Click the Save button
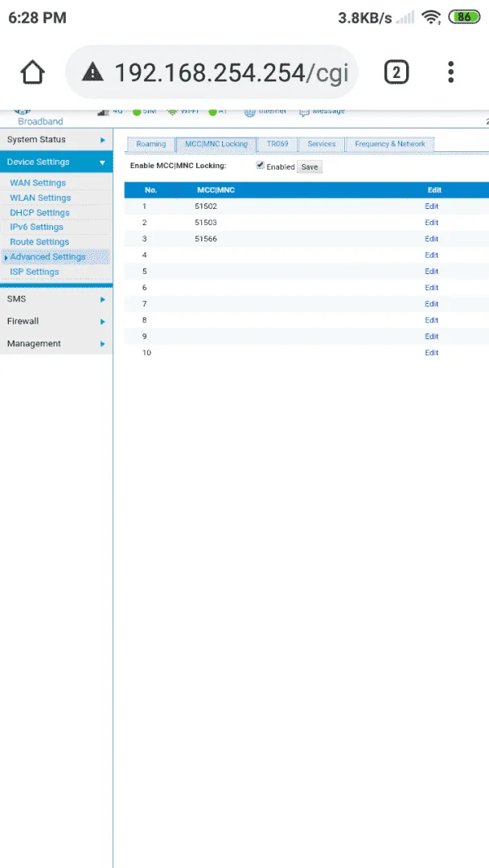 point(310,166)
